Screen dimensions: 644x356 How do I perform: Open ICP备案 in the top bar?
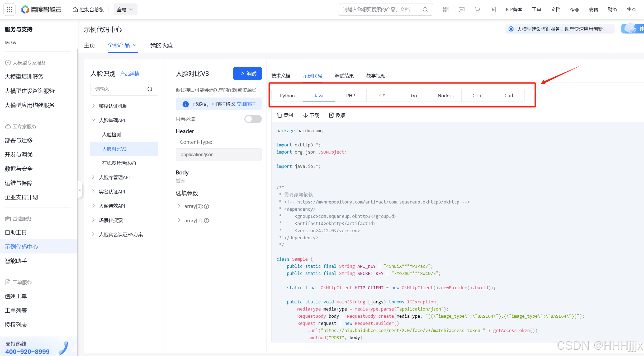[x=514, y=10]
